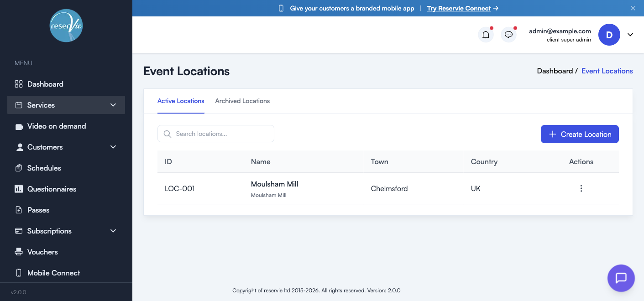Click the Search locations field
Screen dimensions: 644x301
(216, 134)
